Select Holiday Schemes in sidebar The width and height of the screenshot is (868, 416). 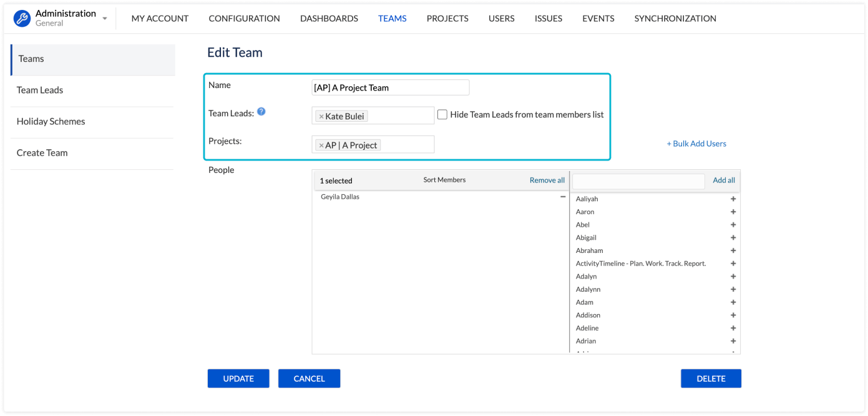pyautogui.click(x=51, y=122)
